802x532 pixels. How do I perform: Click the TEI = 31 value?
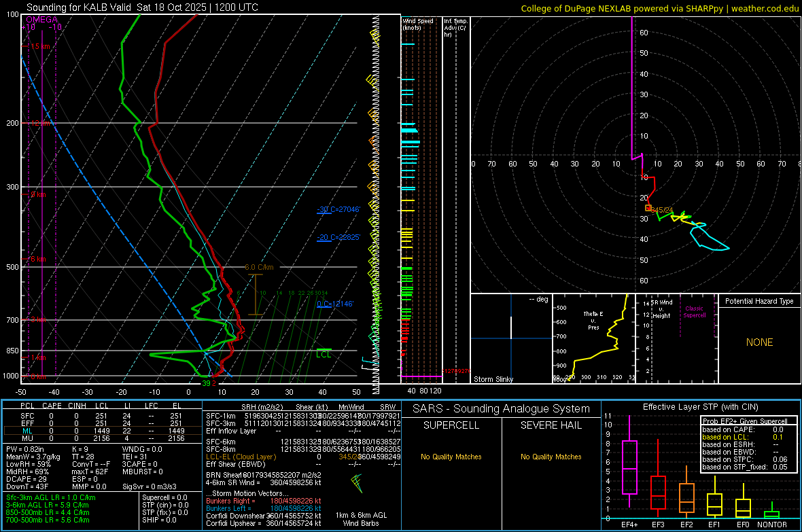tap(135, 457)
